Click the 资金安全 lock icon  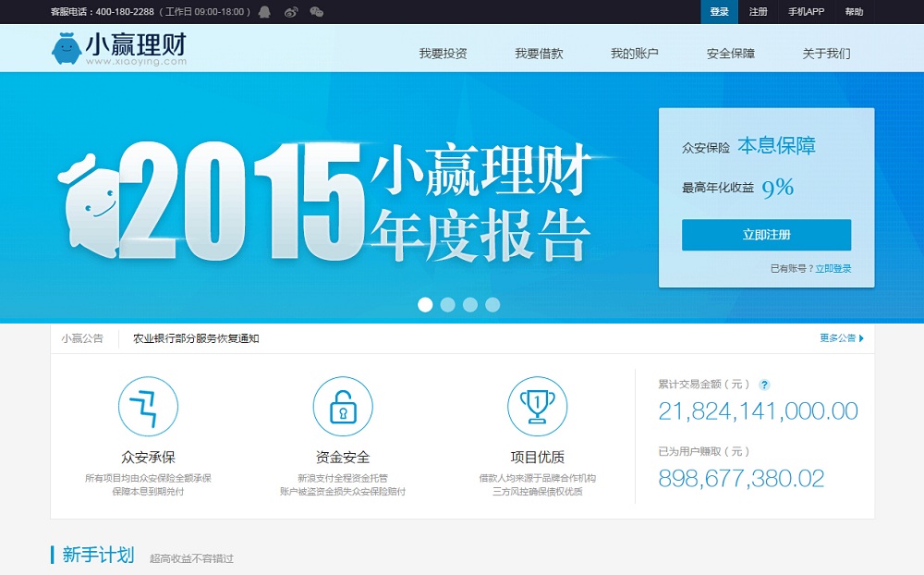pos(343,407)
